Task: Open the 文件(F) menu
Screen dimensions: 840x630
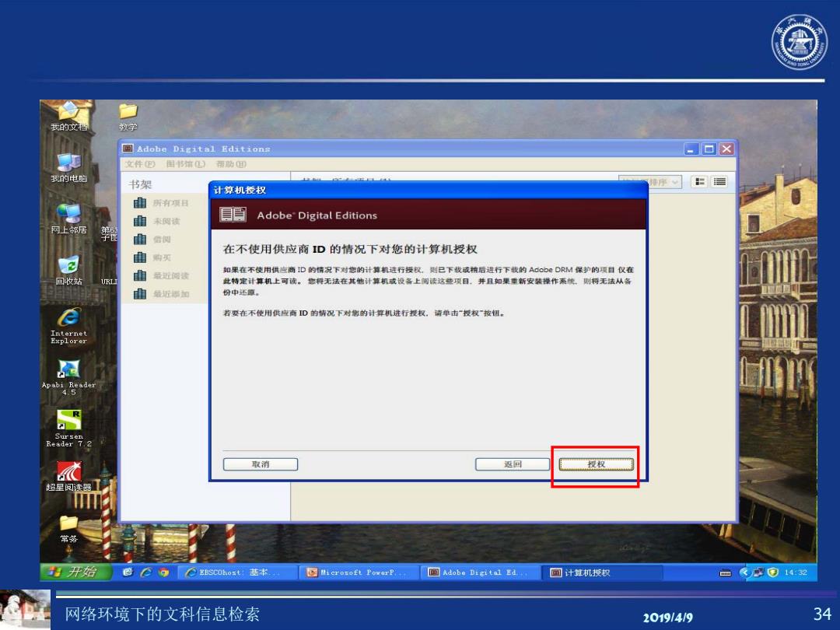Action: (140, 164)
